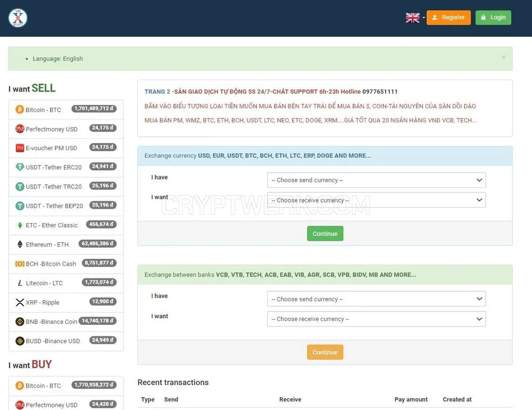
Task: Click the USDT Tether ERC20 icon
Action: coord(20,167)
